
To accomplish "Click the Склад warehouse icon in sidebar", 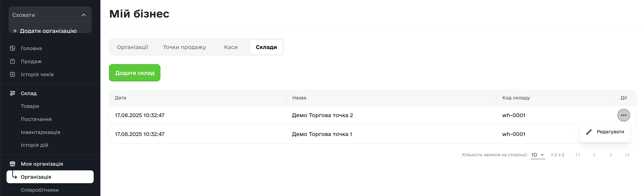I will [x=13, y=93].
